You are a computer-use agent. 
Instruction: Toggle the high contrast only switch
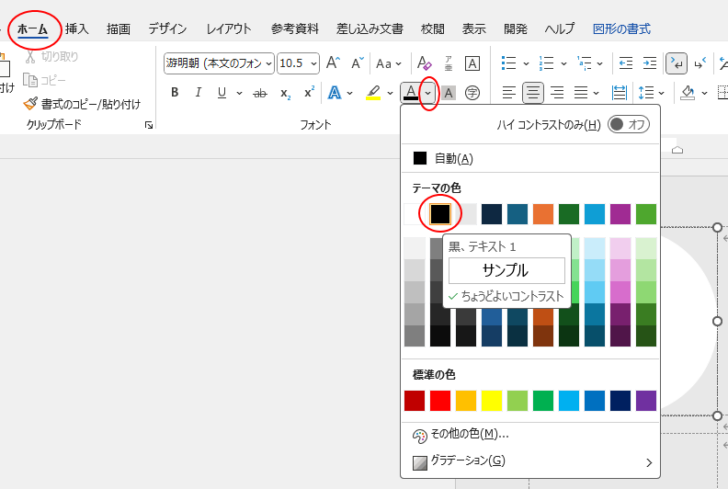click(629, 124)
